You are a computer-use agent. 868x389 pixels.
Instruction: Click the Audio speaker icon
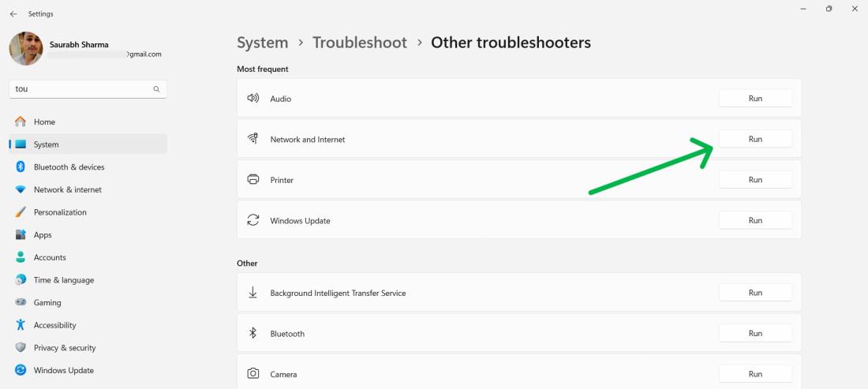pyautogui.click(x=253, y=99)
